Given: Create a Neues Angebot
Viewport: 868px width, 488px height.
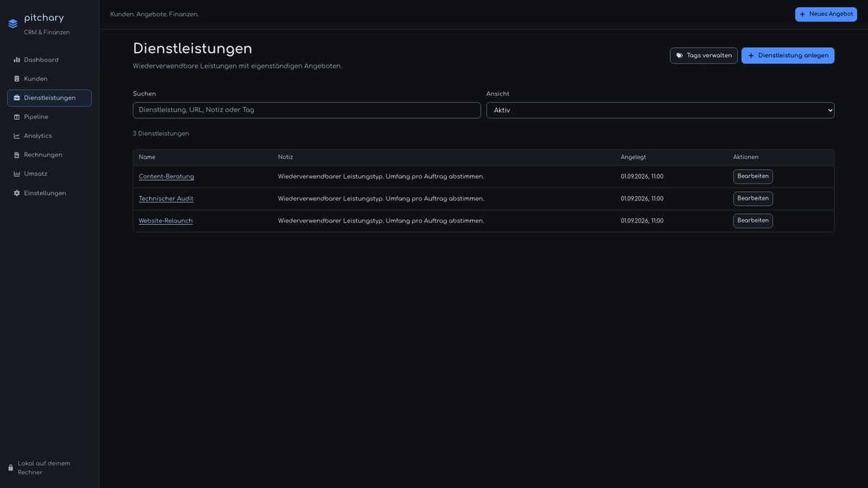Looking at the screenshot, I should click(826, 14).
